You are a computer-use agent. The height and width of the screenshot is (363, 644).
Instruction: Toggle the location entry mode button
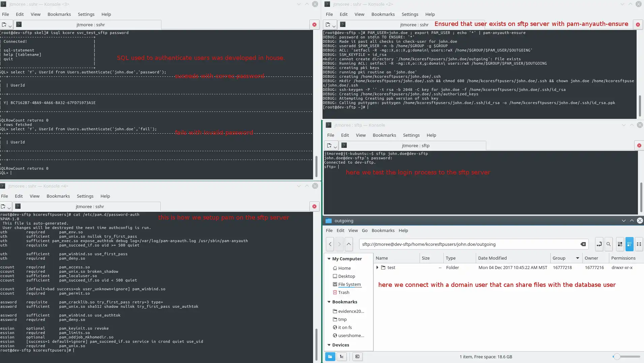[599, 244]
